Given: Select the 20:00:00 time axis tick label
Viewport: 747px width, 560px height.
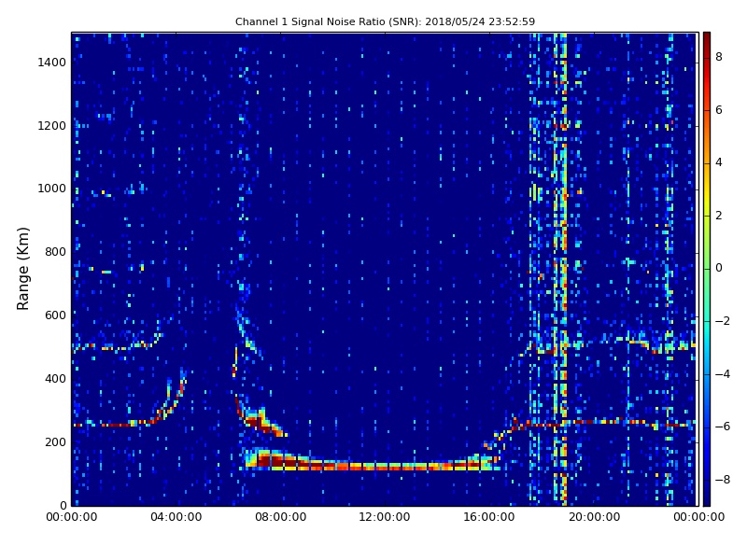Looking at the screenshot, I should point(594,517).
